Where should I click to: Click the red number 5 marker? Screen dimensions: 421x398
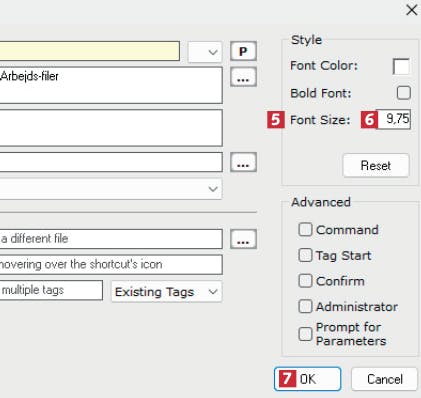pyautogui.click(x=276, y=119)
